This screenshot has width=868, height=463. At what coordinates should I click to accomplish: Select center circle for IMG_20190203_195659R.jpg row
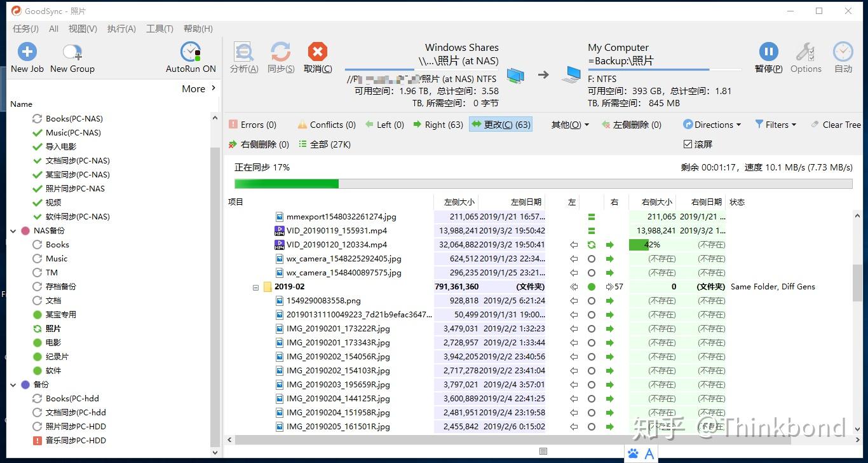pyautogui.click(x=592, y=385)
